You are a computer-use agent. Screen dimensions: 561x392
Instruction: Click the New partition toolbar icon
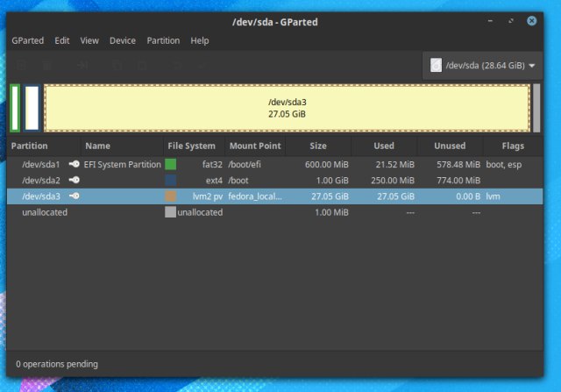(x=21, y=66)
